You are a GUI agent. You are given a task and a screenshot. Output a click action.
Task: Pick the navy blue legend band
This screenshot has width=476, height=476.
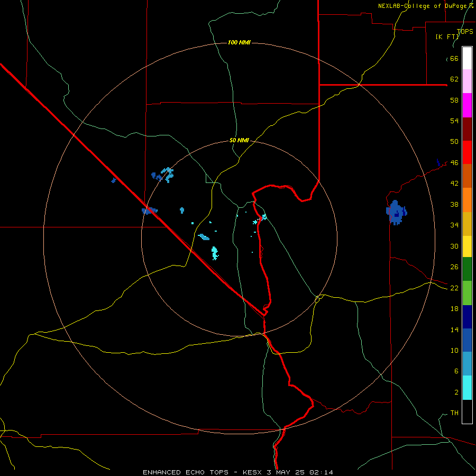pyautogui.click(x=467, y=317)
